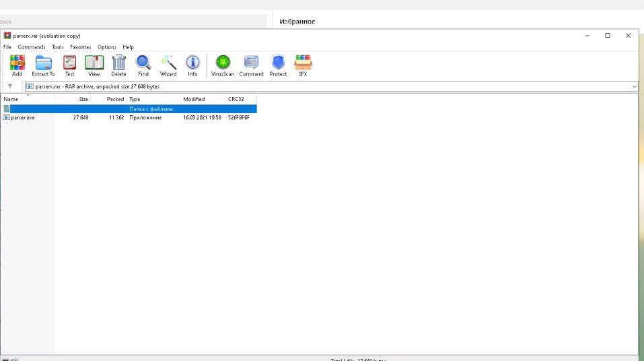The width and height of the screenshot is (644, 361).
Task: Click the 11 362 packed value
Action: [116, 118]
